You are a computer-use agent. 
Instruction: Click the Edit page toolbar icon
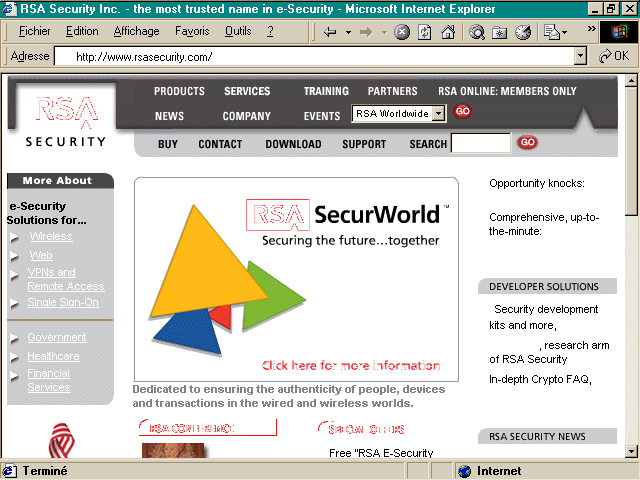tap(551, 32)
